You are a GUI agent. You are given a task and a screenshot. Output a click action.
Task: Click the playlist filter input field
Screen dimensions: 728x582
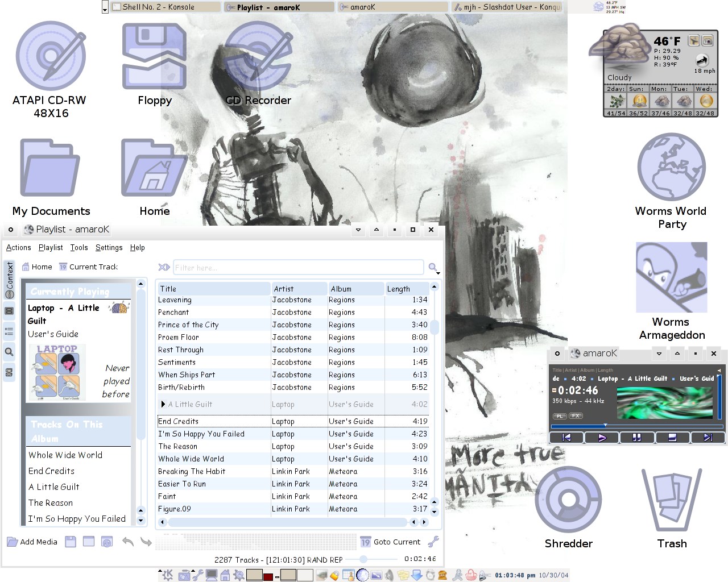[x=299, y=267]
